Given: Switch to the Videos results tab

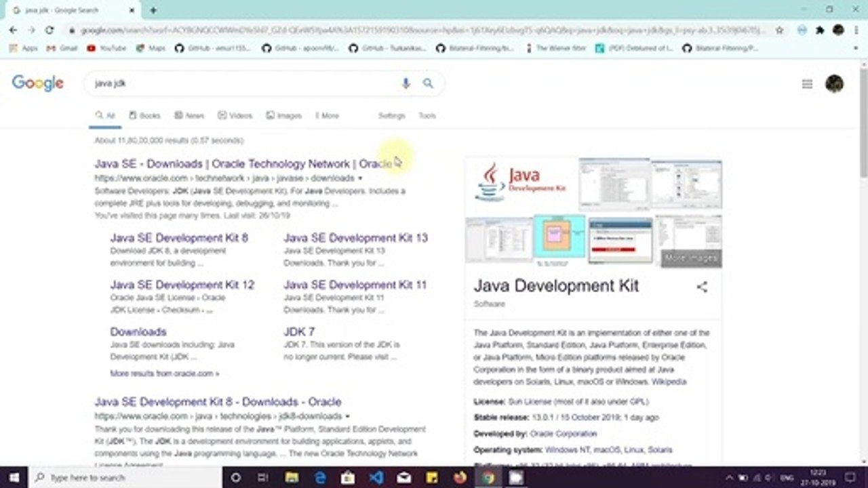Looking at the screenshot, I should point(235,116).
